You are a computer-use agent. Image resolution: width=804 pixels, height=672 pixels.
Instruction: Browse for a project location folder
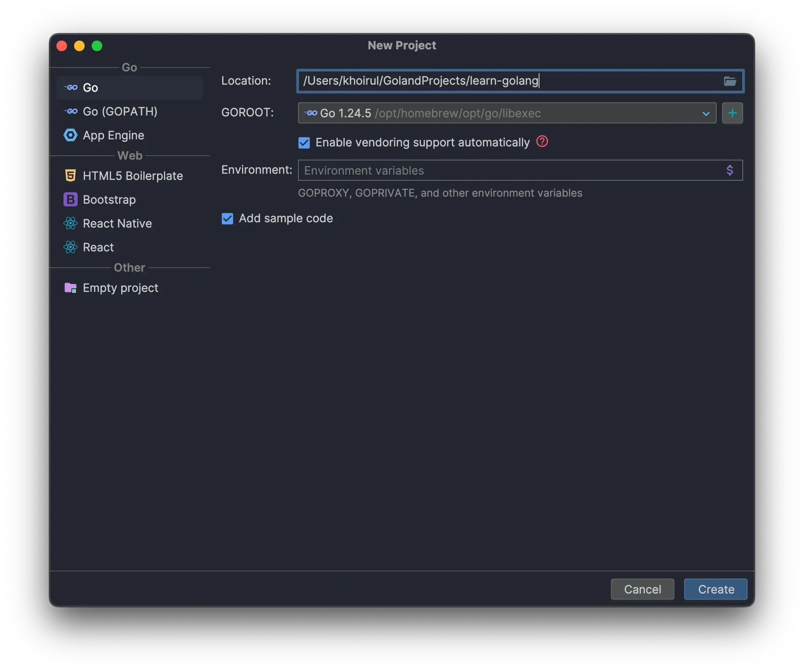(730, 81)
